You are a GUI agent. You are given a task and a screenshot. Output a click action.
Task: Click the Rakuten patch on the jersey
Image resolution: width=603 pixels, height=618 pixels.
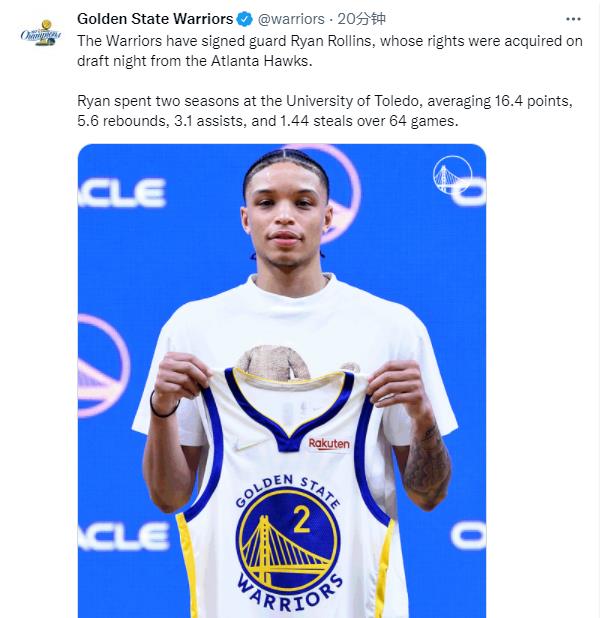click(x=329, y=443)
